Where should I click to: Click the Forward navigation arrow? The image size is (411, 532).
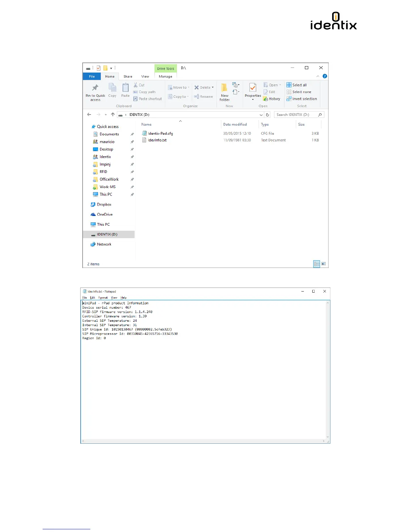tap(98, 115)
